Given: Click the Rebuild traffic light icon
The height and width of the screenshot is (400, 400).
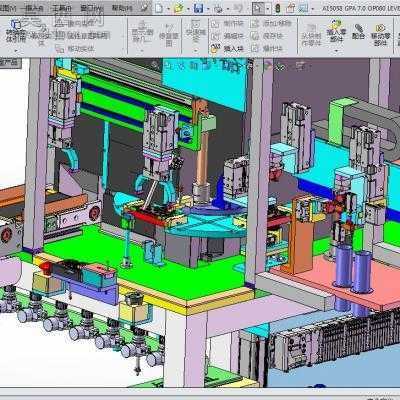Looking at the screenshot, I should coord(278,8).
